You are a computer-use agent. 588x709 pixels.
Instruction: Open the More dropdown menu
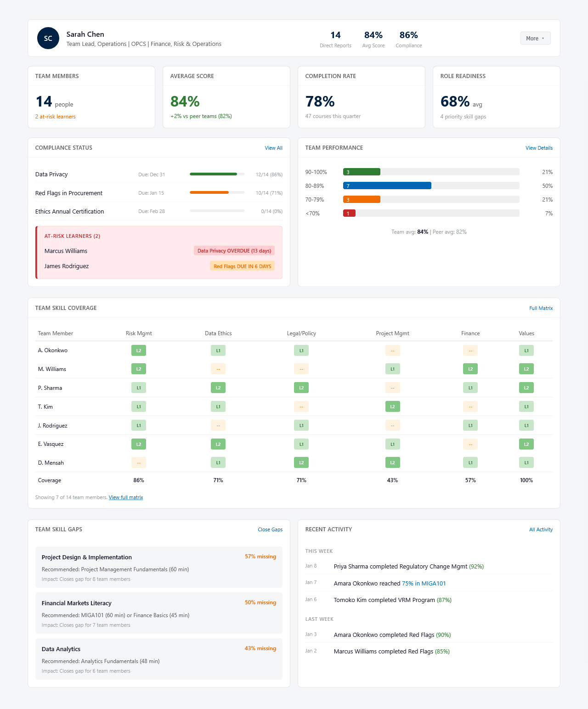(535, 38)
